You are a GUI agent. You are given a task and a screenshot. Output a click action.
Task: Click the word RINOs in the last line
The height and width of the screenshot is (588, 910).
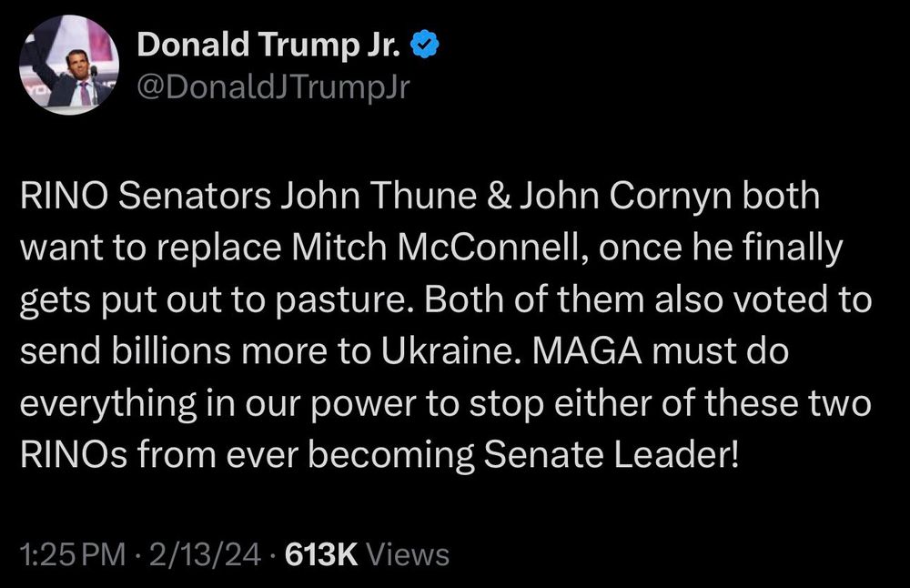pos(77,452)
